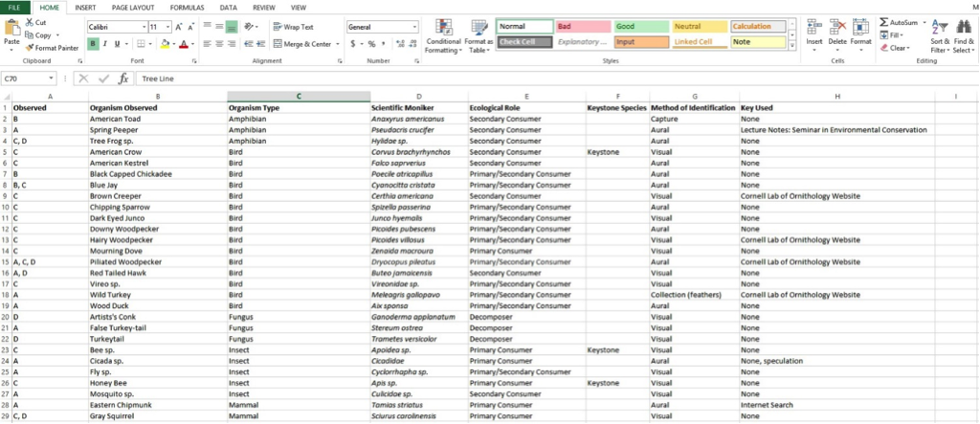
Task: Open the font name dropdown (Calibri)
Action: tap(142, 27)
